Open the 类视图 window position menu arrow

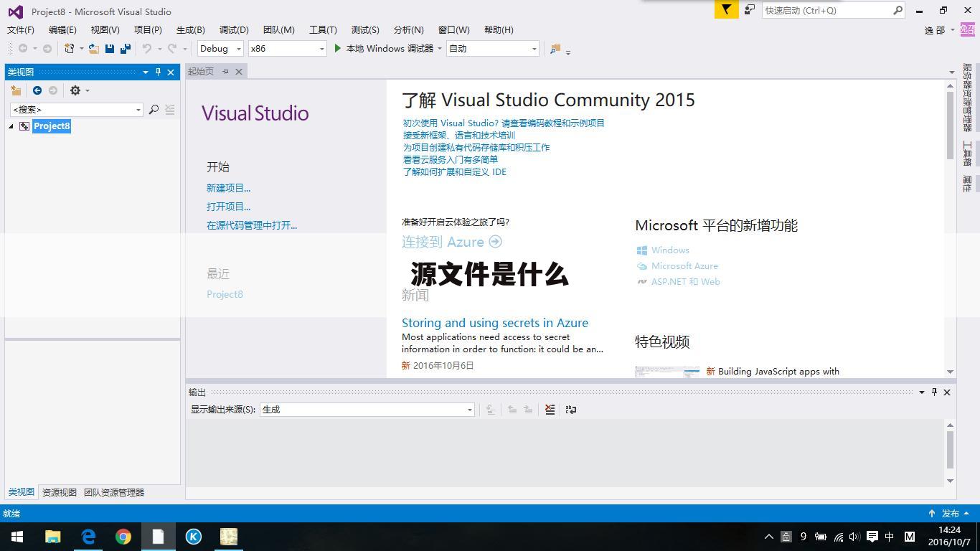tap(146, 72)
